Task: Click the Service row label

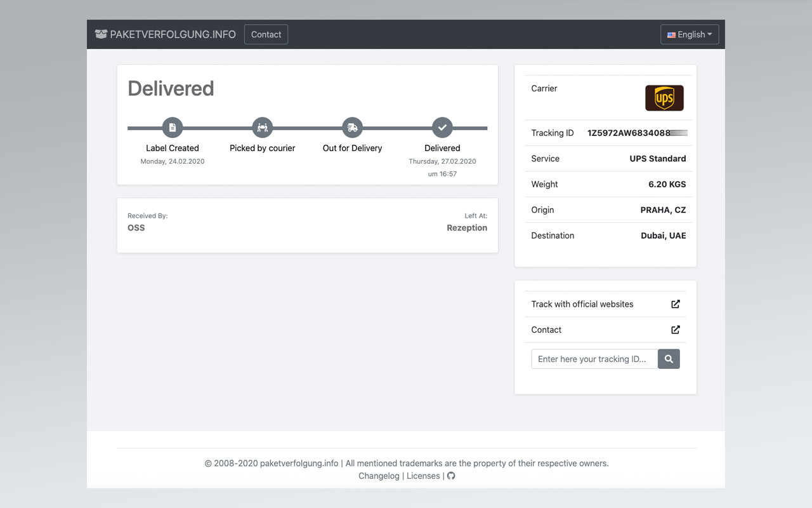Action: point(546,159)
